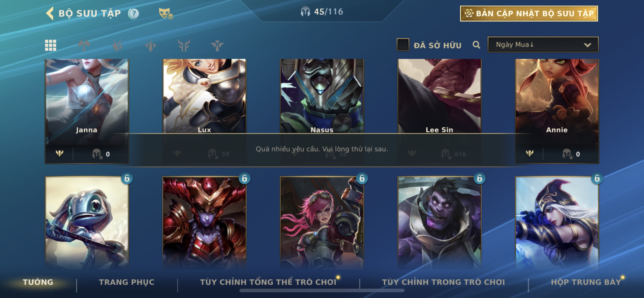
Task: Open the help question mark icon
Action: tap(133, 13)
